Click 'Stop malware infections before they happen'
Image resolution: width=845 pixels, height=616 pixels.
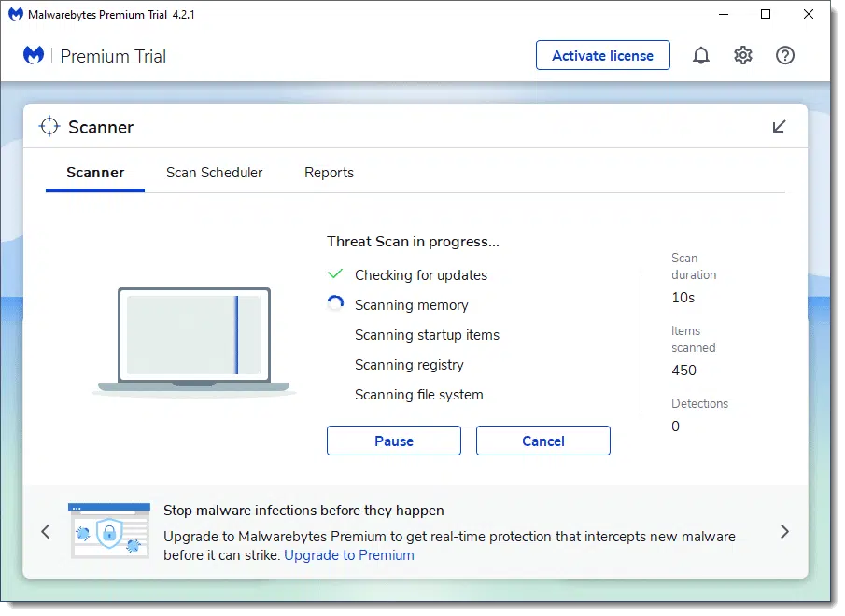pyautogui.click(x=303, y=511)
